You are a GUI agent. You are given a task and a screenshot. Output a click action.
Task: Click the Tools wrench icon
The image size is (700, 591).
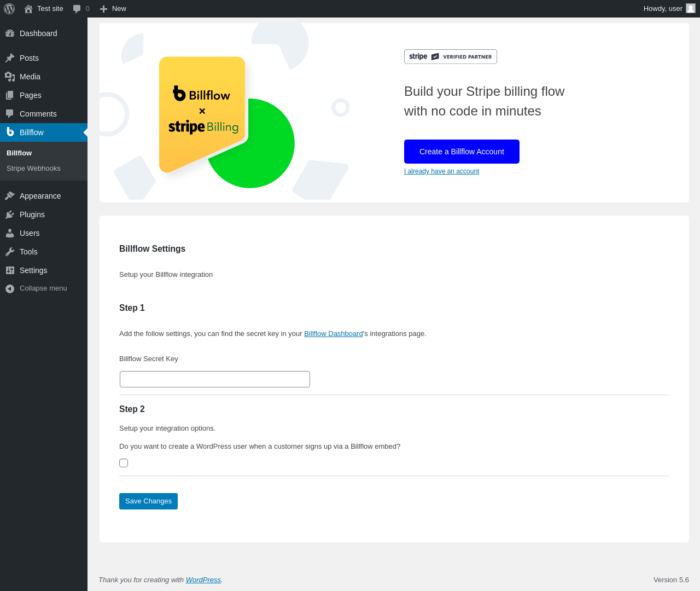[x=10, y=252]
